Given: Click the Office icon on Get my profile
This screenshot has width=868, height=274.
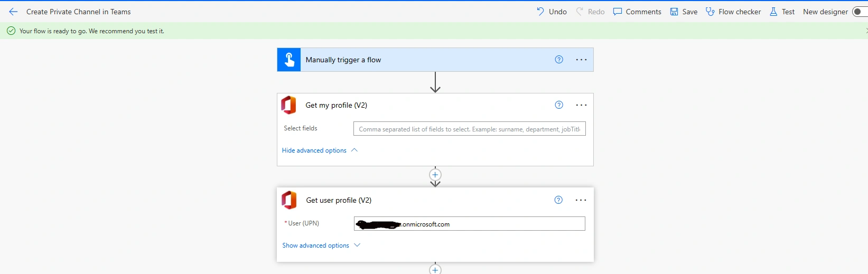Looking at the screenshot, I should 289,105.
